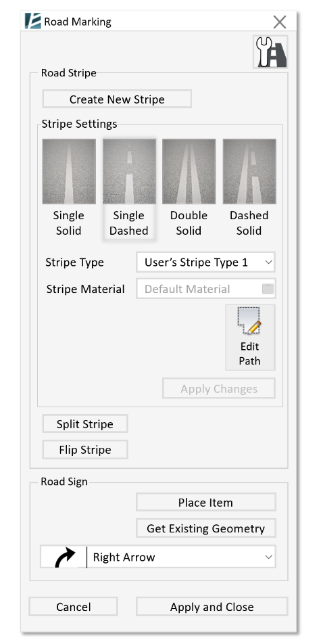
Task: Open the road marking settings wrench icon
Action: [270, 52]
